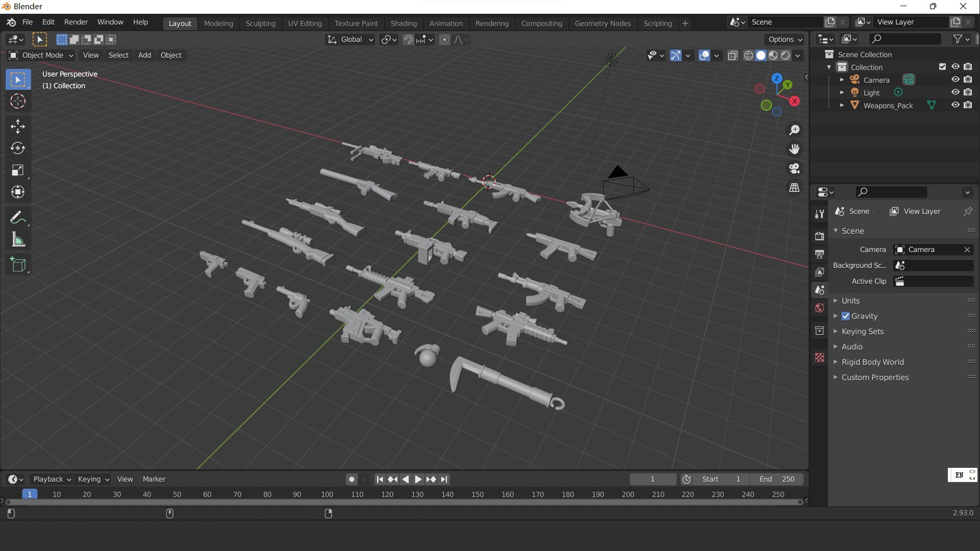This screenshot has height=551, width=980.
Task: Select the Scale tool
Action: tap(18, 170)
